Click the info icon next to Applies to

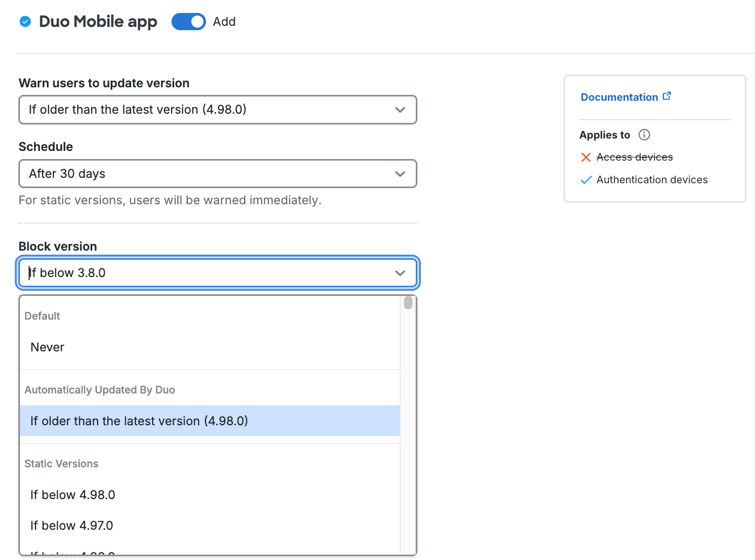[x=644, y=135]
